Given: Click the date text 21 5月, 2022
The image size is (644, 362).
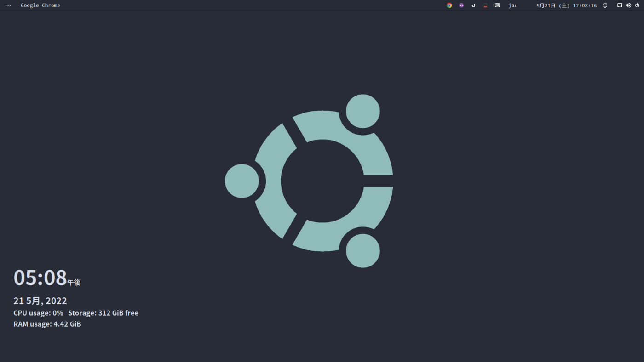Looking at the screenshot, I should pos(40,301).
